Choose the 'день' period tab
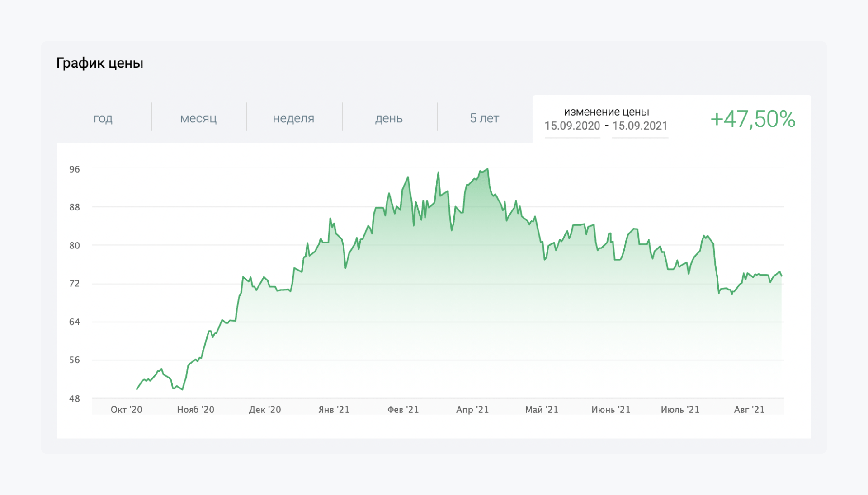This screenshot has width=868, height=495. 389,118
